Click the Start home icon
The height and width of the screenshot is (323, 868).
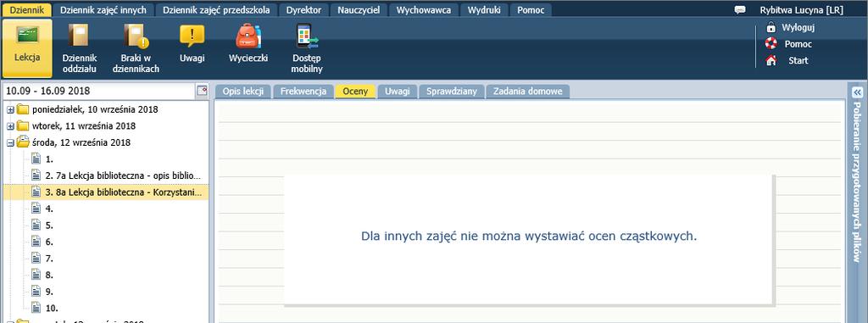click(x=771, y=60)
